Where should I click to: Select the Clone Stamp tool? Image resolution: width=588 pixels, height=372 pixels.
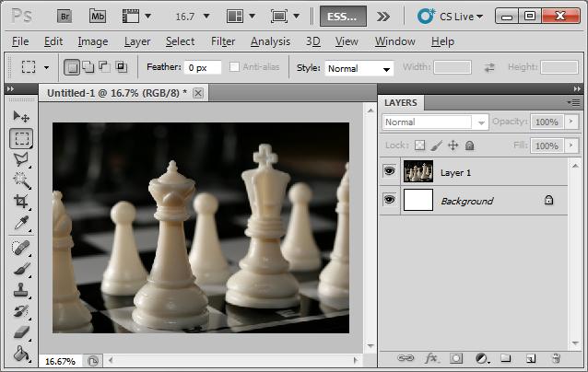[x=21, y=290]
